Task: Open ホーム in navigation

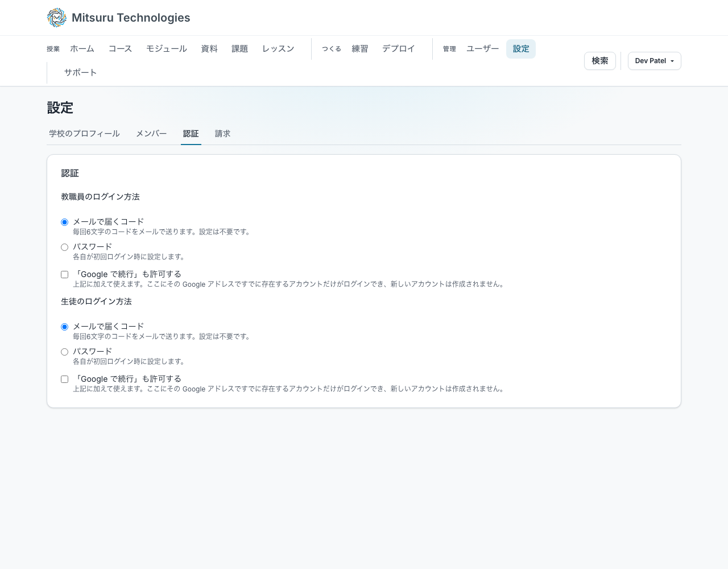Action: tap(82, 49)
